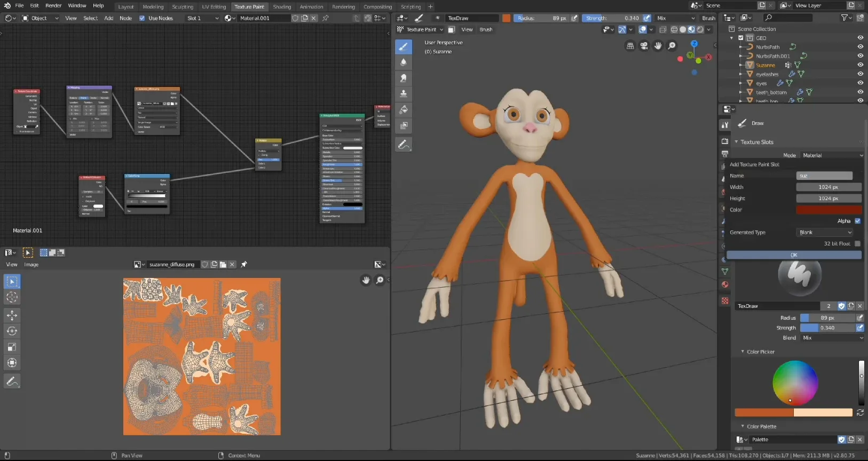Click the orange brush color swatch in header
Image resolution: width=868 pixels, height=461 pixels.
(506, 18)
